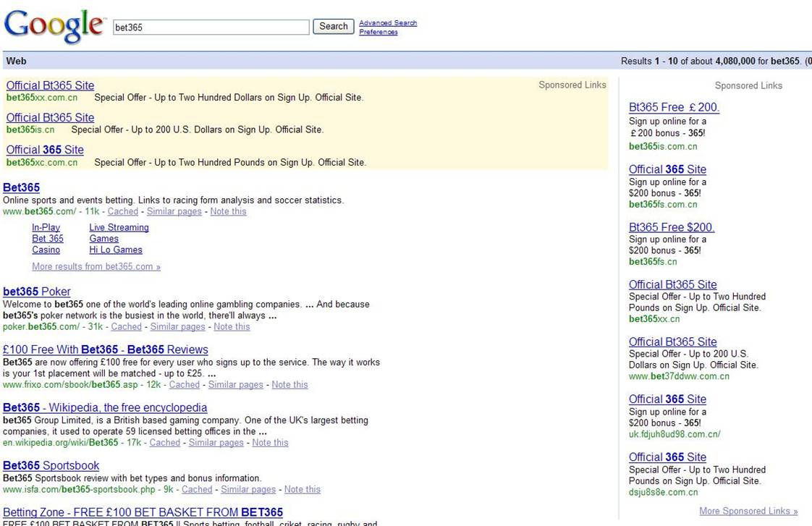Open the Official Bt365 Site ad for bet365xx.cn
Viewport: 812px width, 526px height.
click(673, 284)
